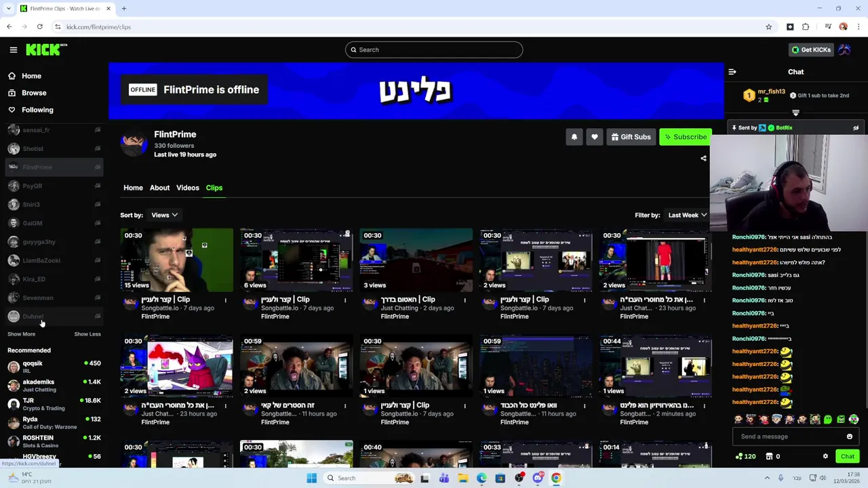Open the Videos tab
This screenshot has height=488, width=868.
pos(188,188)
